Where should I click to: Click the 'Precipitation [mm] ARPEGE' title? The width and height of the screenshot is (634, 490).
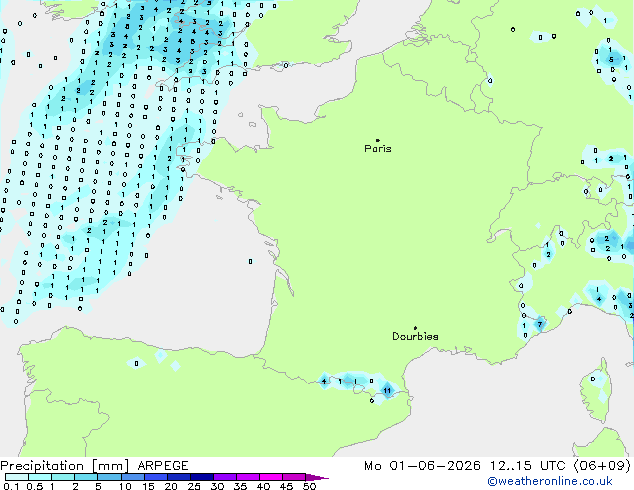tap(94, 466)
